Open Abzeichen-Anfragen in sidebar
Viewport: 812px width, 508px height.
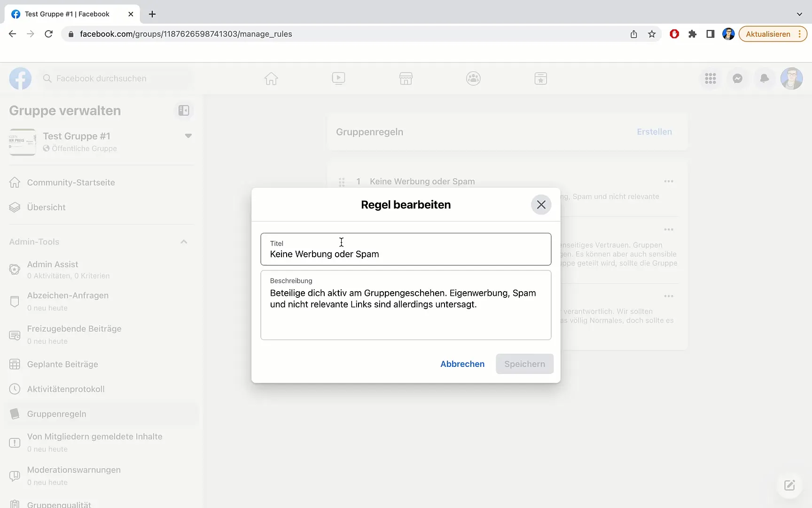[101, 301]
